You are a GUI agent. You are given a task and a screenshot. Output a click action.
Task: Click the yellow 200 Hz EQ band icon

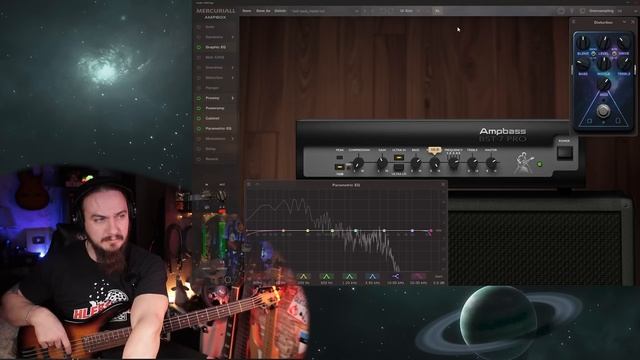303,277
